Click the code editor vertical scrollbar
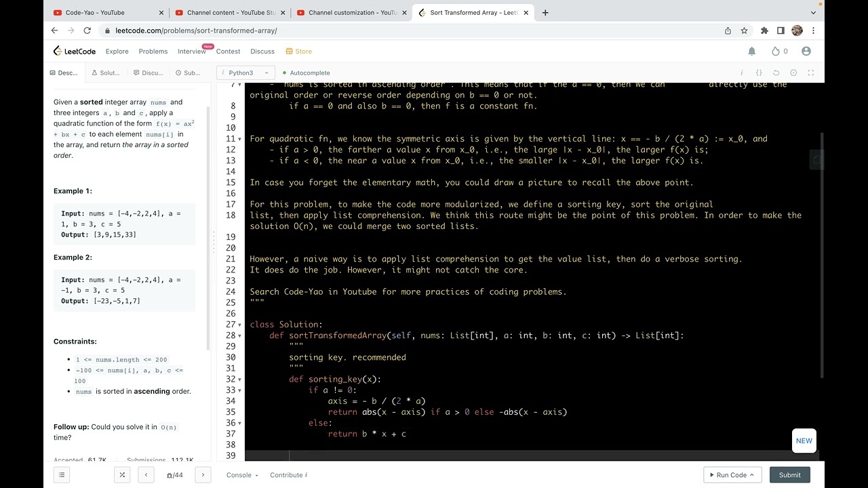Screen dimensions: 868x488 coord(822,256)
